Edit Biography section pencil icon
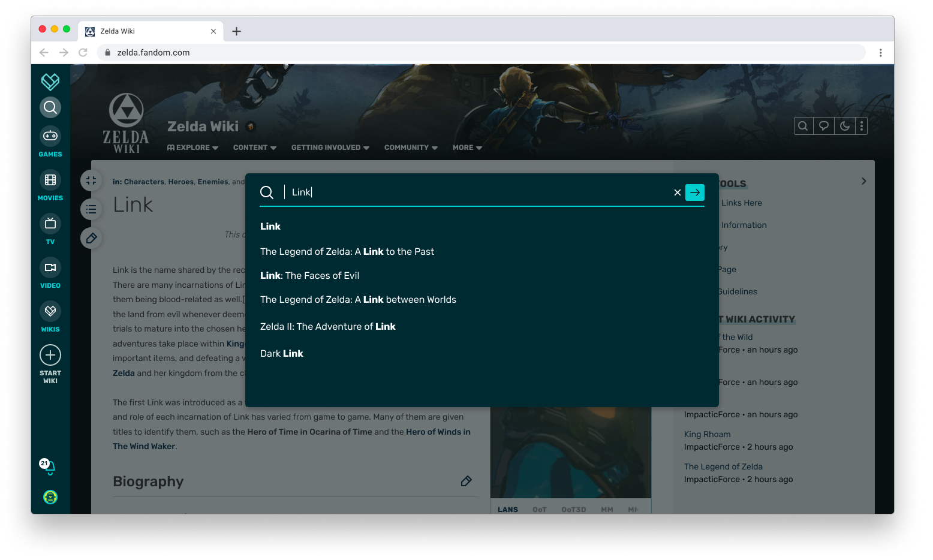 [x=466, y=481]
